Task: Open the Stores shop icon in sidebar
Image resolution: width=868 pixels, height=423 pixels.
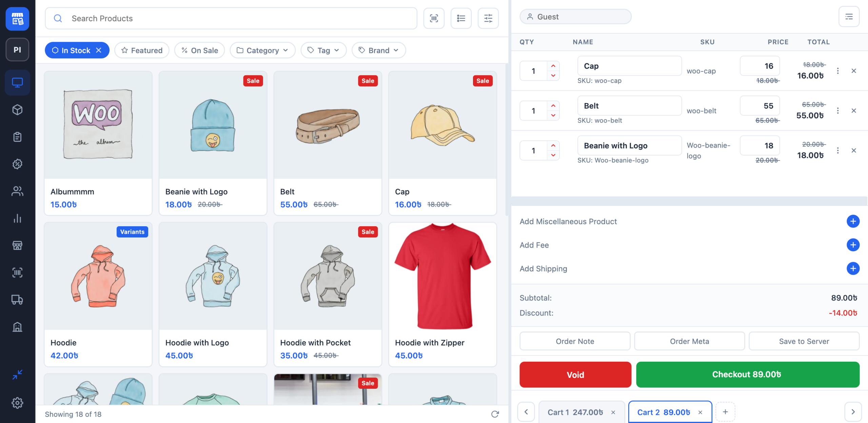Action: [x=17, y=245]
